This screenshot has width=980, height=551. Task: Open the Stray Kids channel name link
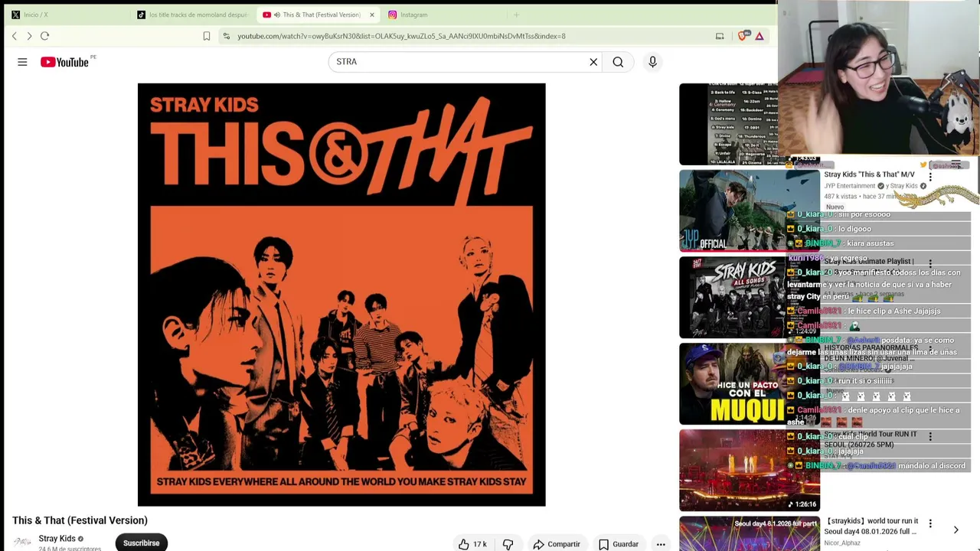tap(57, 539)
